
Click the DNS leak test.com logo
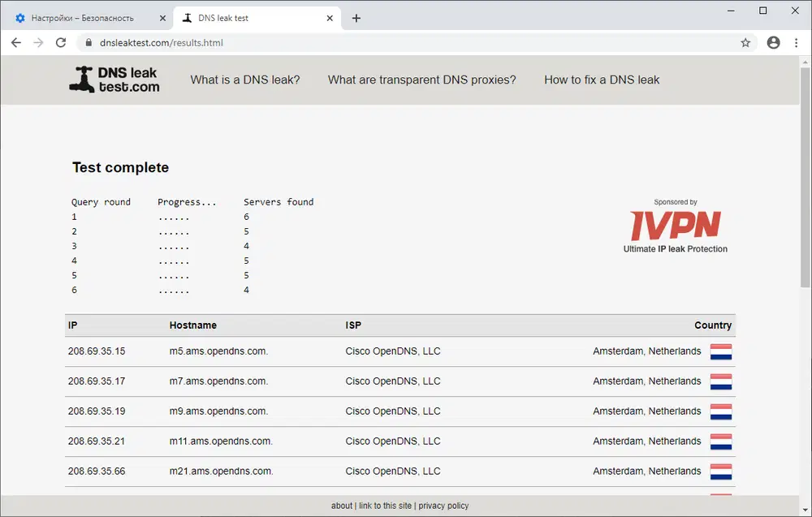point(114,80)
